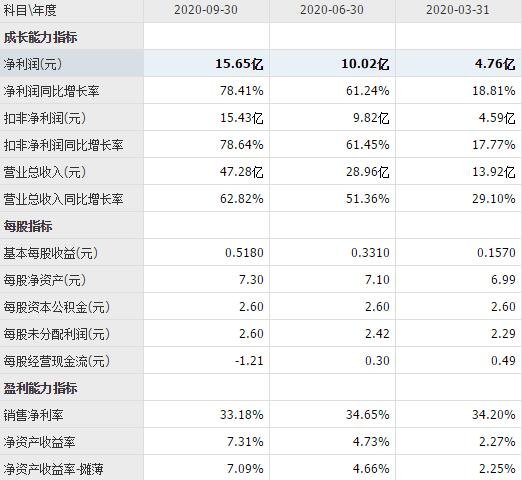Click the 营业总收入(元) row label

45,172
